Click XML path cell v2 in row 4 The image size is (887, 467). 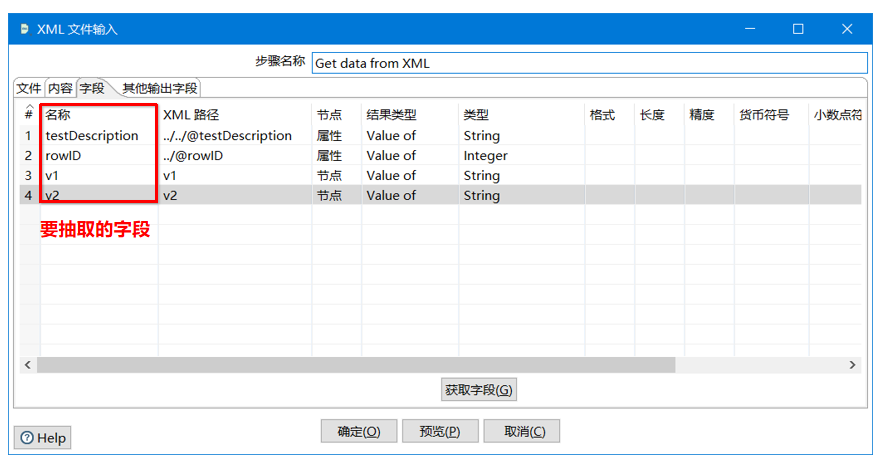click(x=235, y=196)
